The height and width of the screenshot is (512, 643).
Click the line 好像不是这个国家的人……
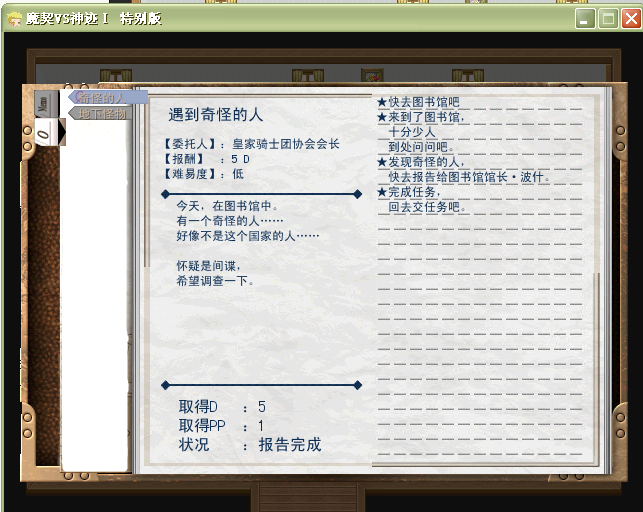[x=248, y=236]
